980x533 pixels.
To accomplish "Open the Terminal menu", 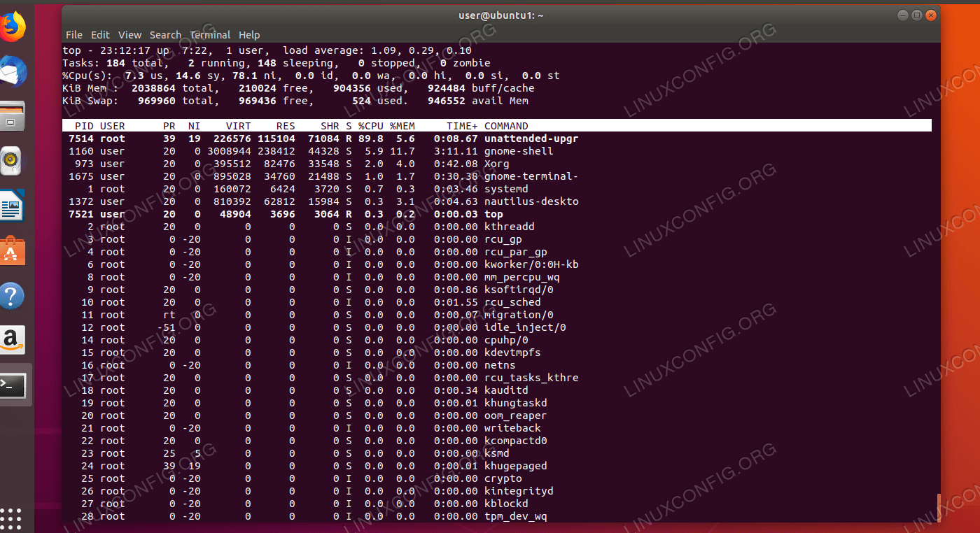I will [210, 35].
